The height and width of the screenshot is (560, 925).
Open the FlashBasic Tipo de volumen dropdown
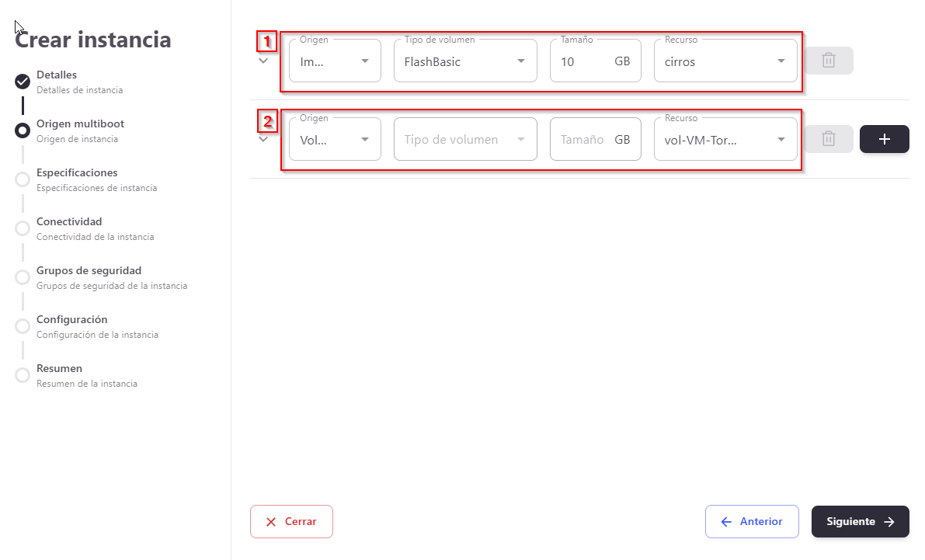465,61
